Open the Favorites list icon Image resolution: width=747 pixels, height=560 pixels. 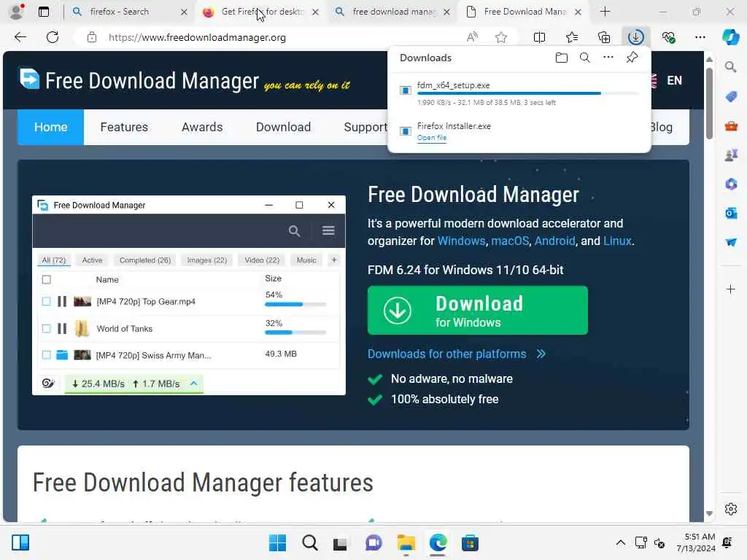[572, 37]
